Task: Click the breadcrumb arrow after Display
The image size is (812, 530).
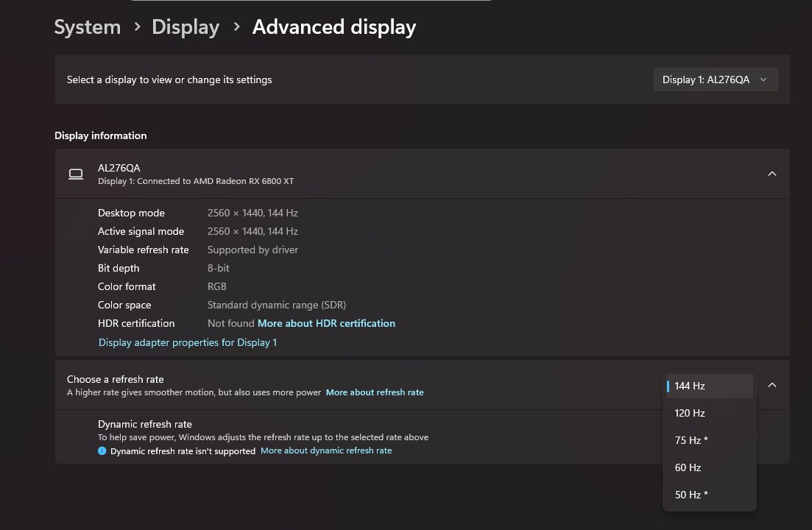Action: coord(236,27)
